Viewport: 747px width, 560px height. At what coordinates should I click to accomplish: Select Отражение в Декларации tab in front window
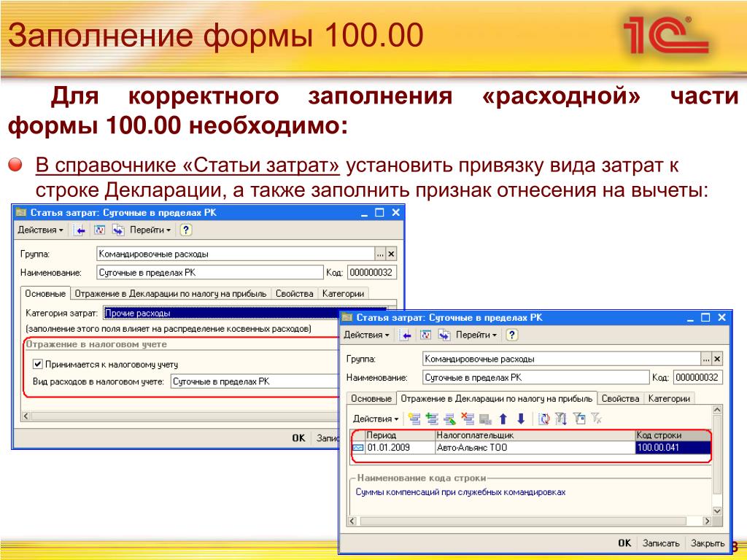pos(496,398)
